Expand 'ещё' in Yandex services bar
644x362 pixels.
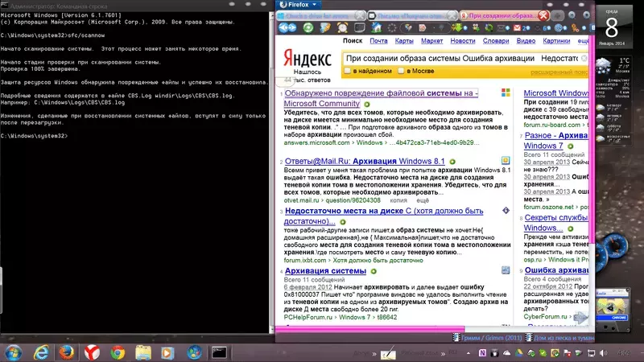click(x=583, y=41)
